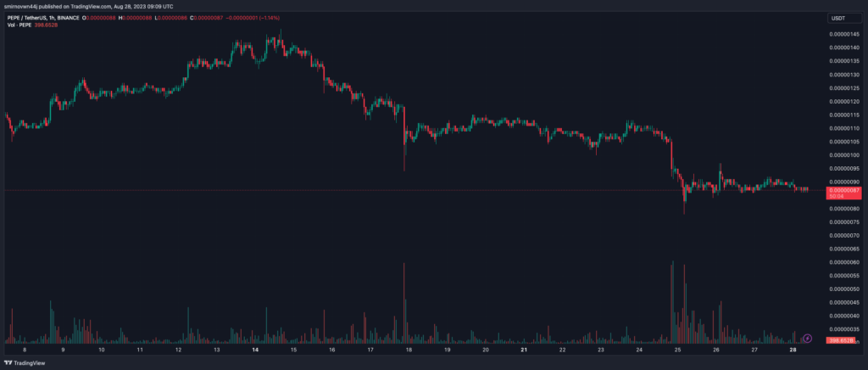Viewport: 868px width, 370px height.
Task: Click date 21 on the time axis
Action: [525, 350]
